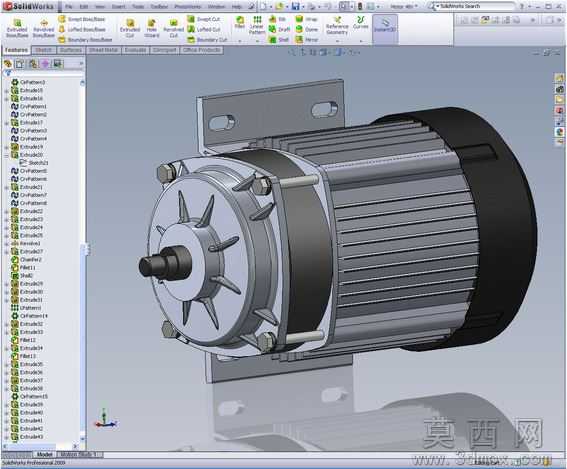
Task: Expand the Extrude29 feature node
Action: click(6, 284)
